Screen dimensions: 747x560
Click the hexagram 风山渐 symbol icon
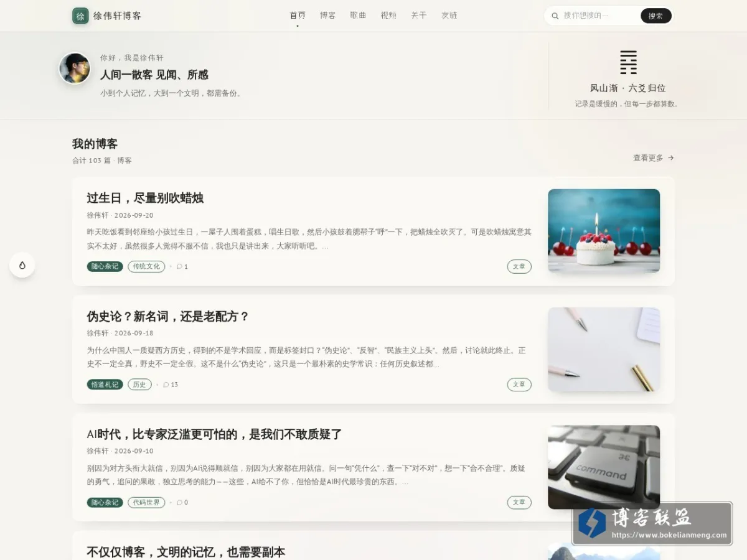(x=628, y=62)
